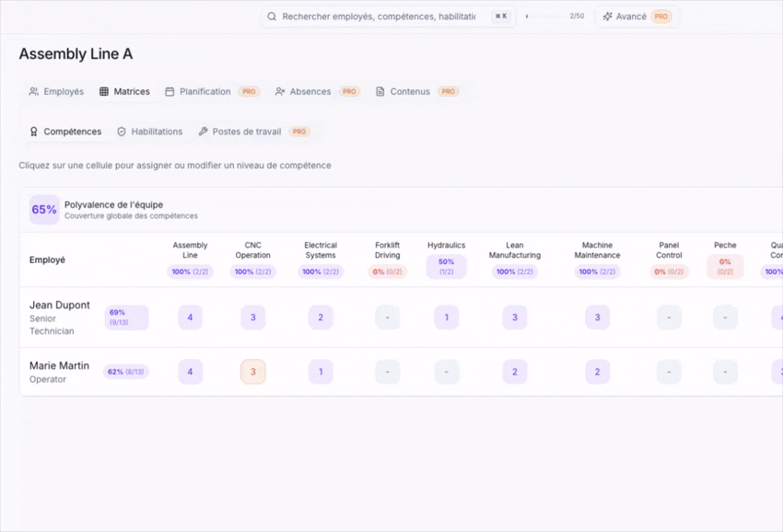Screen dimensions: 783x532
Task: Switch to the Compétences sub-tab
Action: [65, 132]
